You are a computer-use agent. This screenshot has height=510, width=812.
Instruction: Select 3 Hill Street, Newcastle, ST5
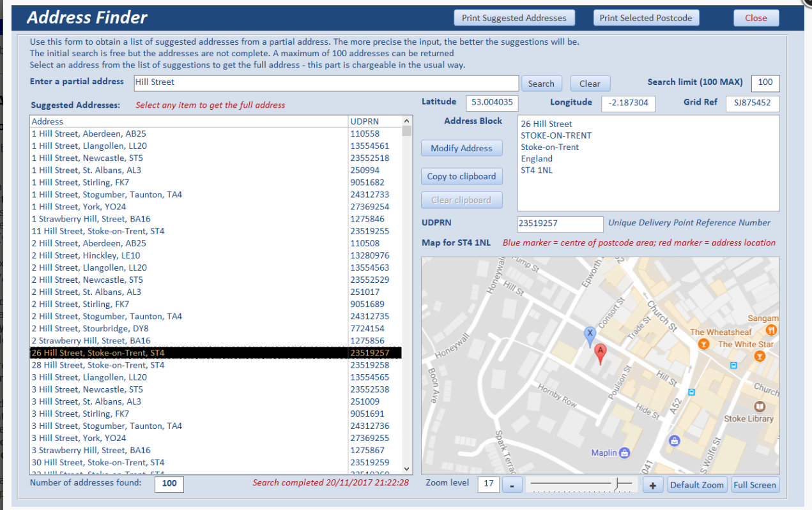point(215,389)
